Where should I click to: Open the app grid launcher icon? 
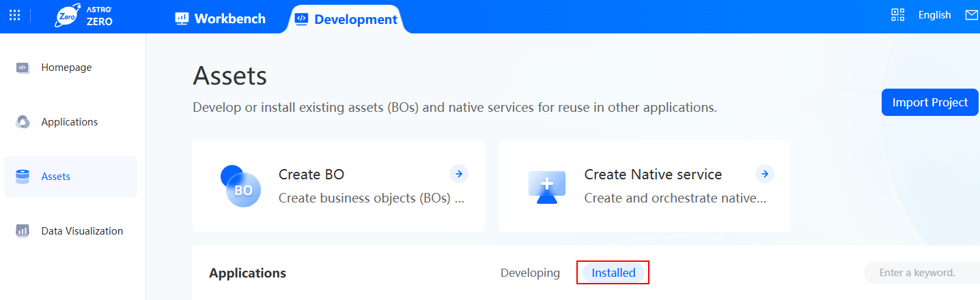pos(14,15)
